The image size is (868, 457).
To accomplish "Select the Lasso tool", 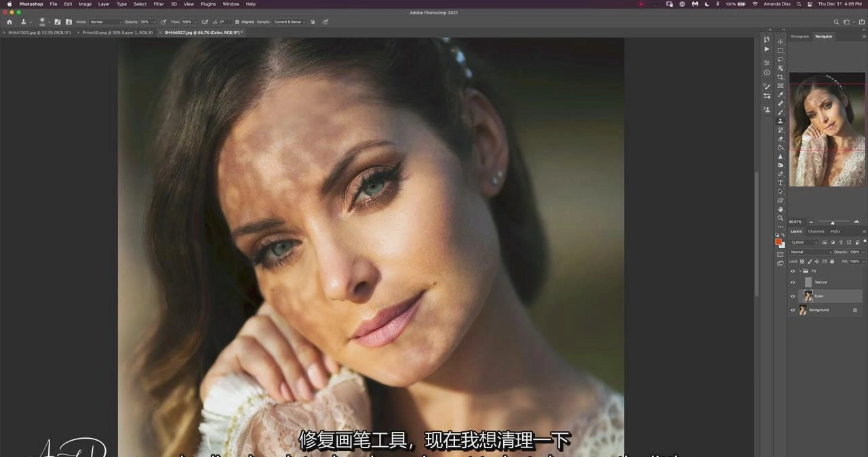I will [x=781, y=59].
